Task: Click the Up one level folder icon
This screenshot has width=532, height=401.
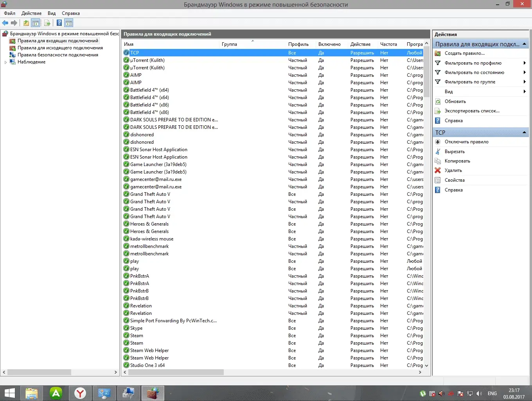Action: pos(26,23)
